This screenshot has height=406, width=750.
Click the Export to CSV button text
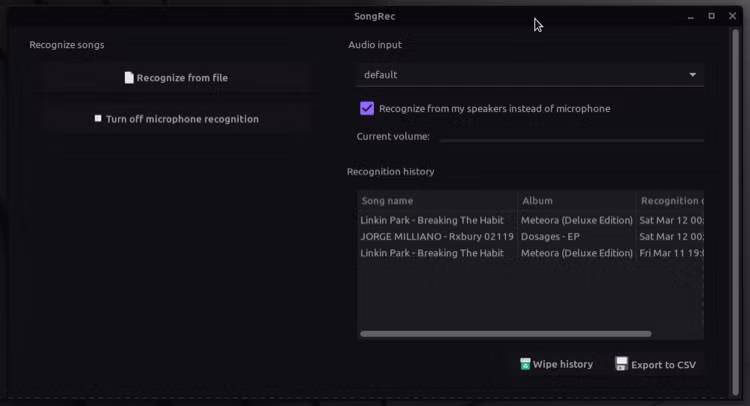[x=663, y=365]
